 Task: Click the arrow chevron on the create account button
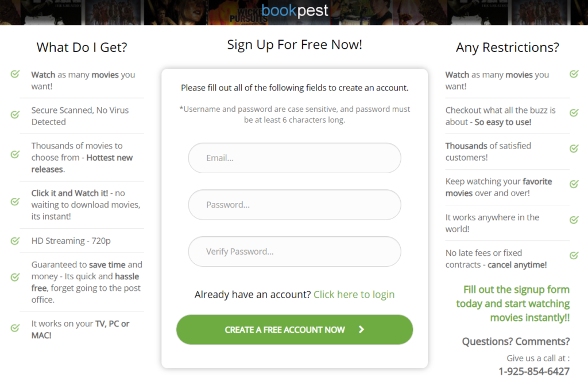tap(361, 329)
